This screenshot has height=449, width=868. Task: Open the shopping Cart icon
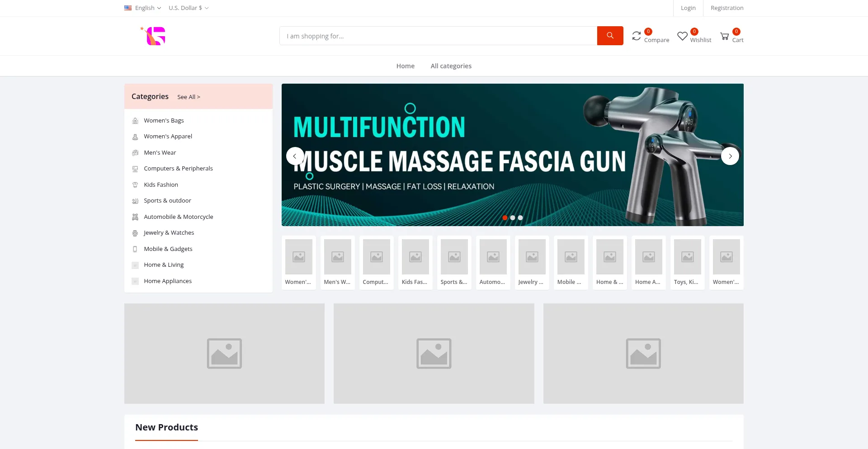[724, 36]
